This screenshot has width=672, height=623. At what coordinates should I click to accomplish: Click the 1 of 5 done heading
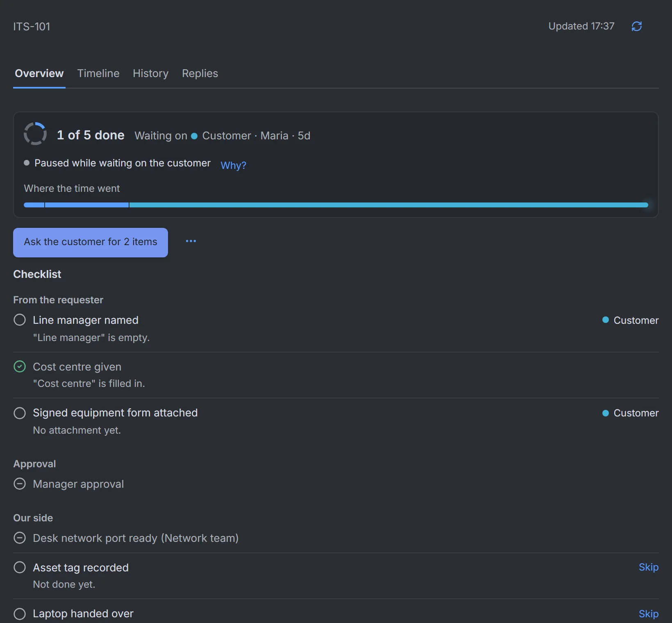point(91,135)
